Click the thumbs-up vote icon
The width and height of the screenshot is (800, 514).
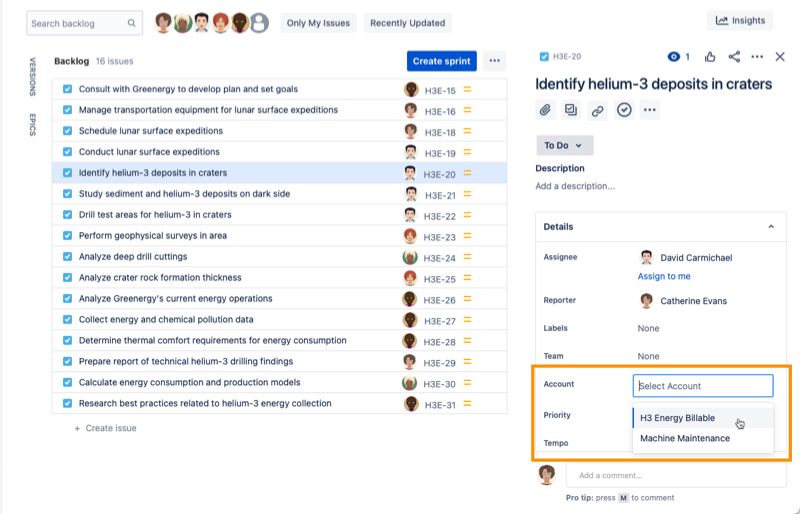(710, 57)
